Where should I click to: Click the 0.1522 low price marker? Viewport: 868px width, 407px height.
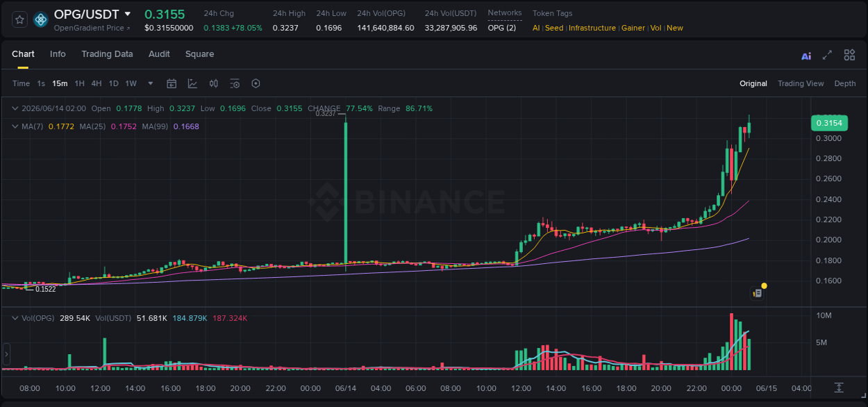click(45, 288)
